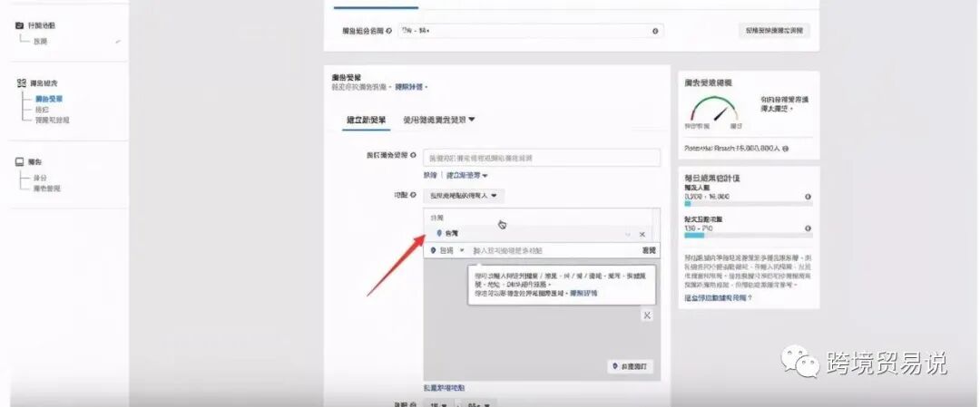Image resolution: width=980 pixels, height=407 pixels.
Task: Click the reach estimate progress bar
Action: 749,203
